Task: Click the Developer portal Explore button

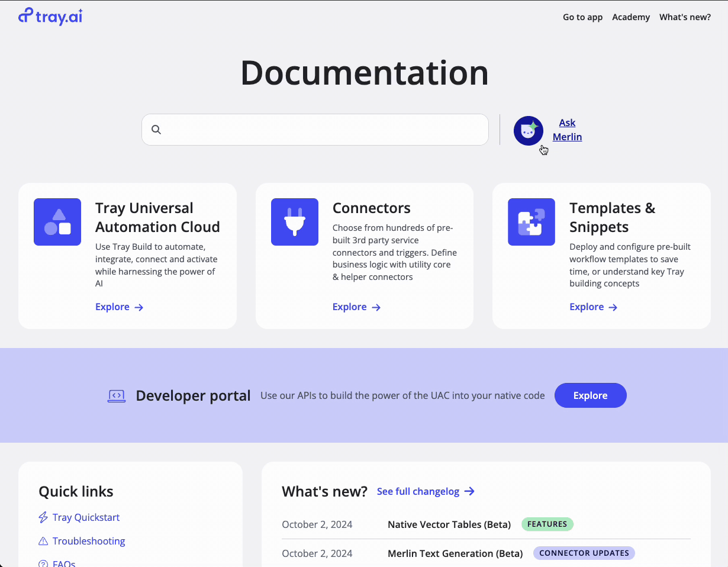Action: pyautogui.click(x=590, y=395)
